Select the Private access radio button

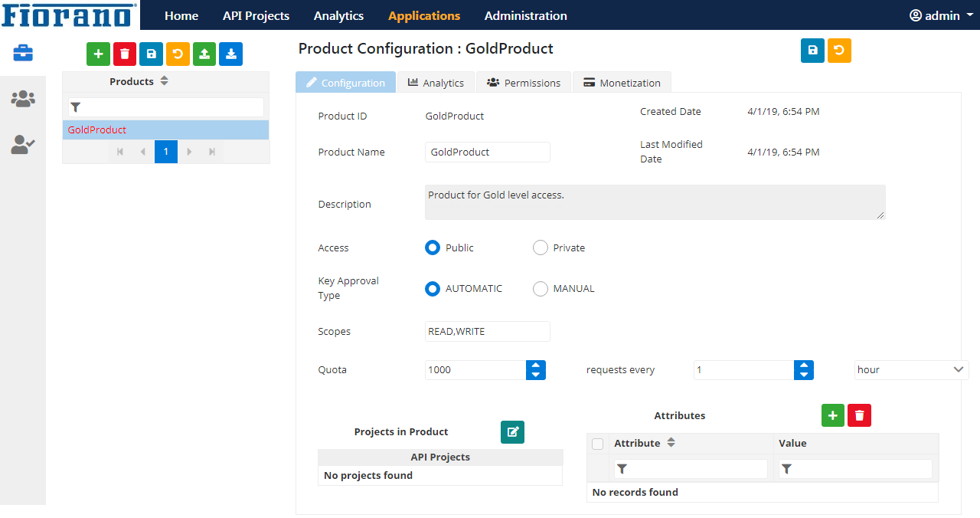pyautogui.click(x=541, y=248)
